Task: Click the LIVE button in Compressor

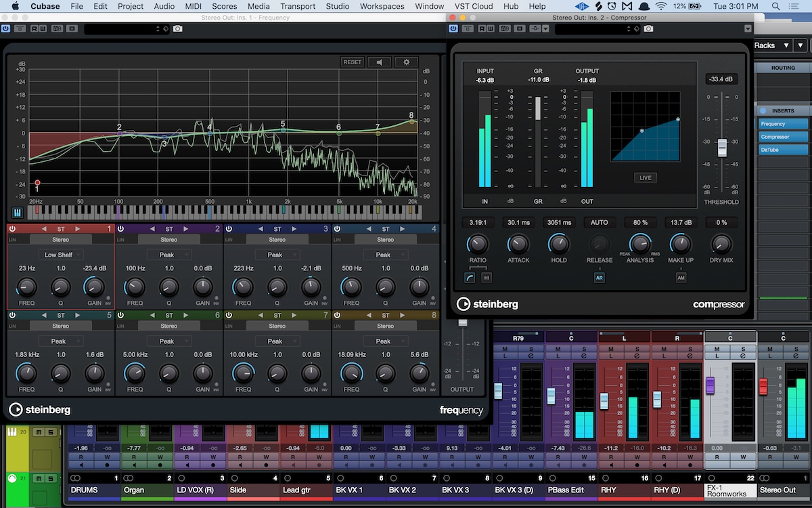Action: pos(646,178)
